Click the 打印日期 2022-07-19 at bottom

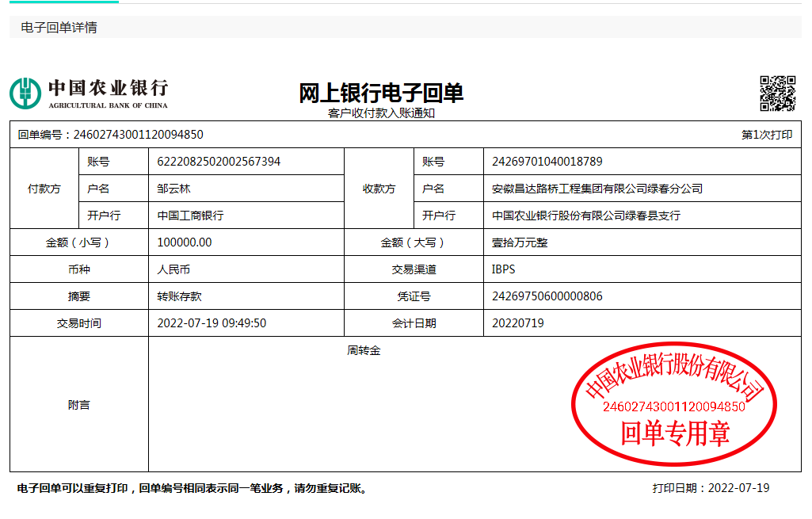pos(711,488)
